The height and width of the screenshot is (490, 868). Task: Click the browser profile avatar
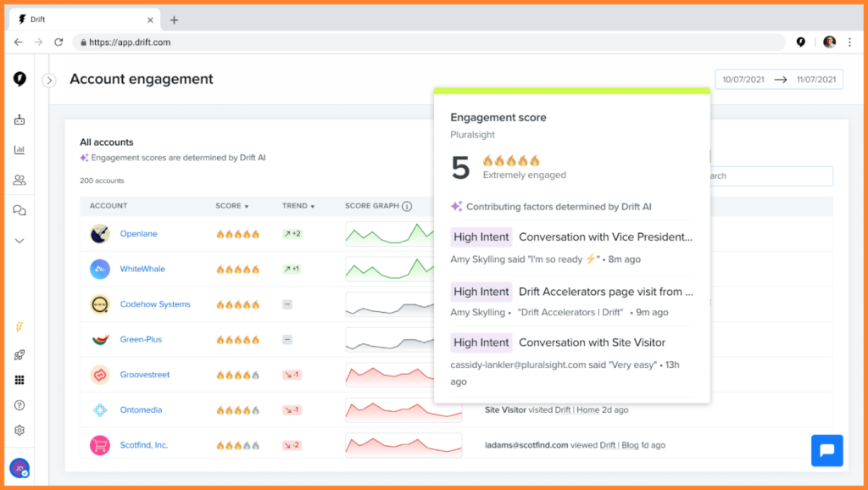[829, 42]
